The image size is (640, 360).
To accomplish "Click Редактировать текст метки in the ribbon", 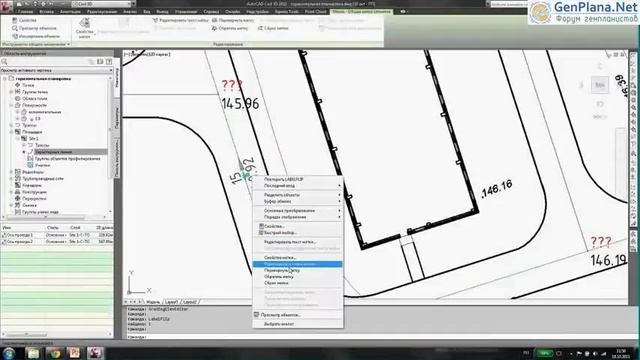I will point(180,20).
